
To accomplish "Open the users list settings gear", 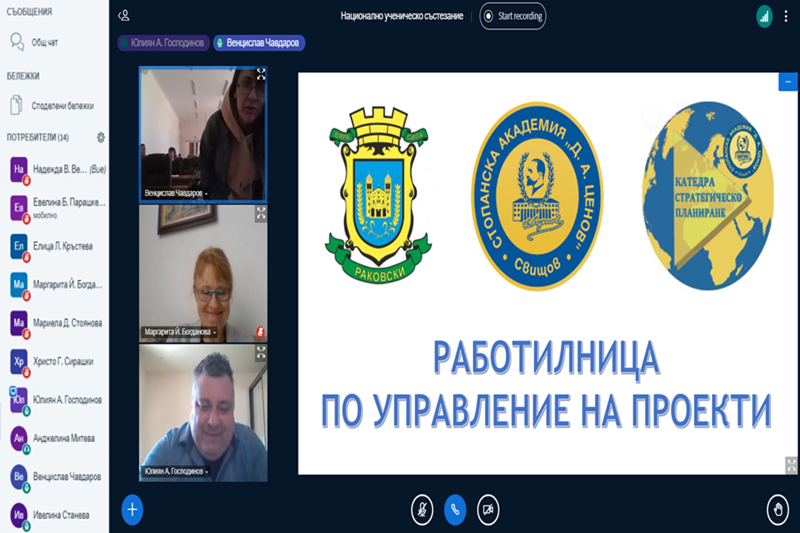I will point(101,137).
